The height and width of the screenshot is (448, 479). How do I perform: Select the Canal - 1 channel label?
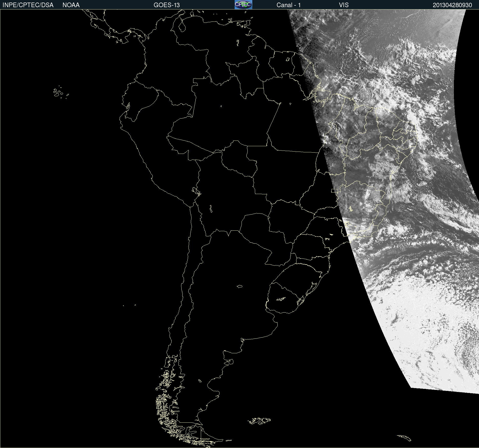tap(288, 5)
